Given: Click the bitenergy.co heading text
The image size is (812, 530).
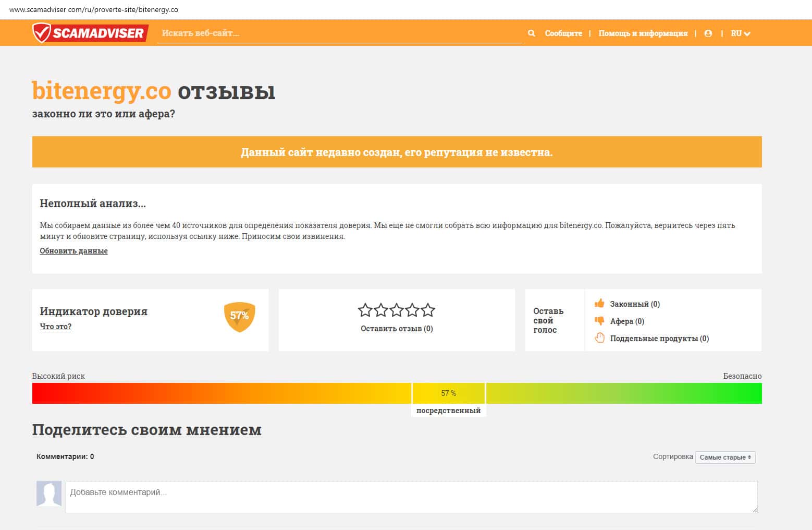Looking at the screenshot, I should point(102,91).
